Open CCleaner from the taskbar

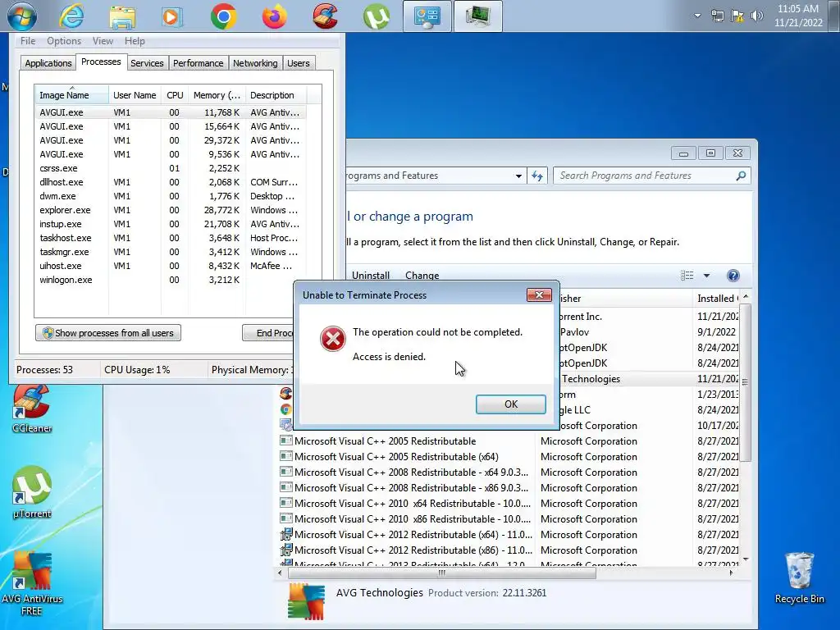325,16
